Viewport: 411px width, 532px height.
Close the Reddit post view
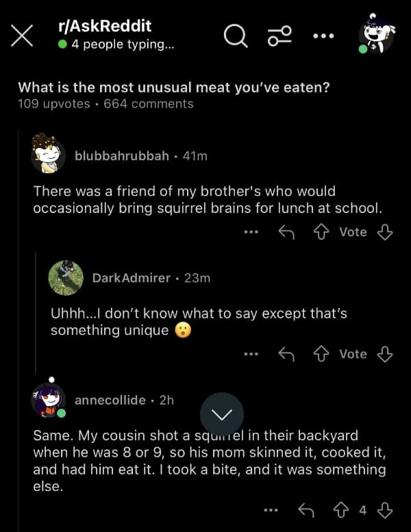coord(22,36)
